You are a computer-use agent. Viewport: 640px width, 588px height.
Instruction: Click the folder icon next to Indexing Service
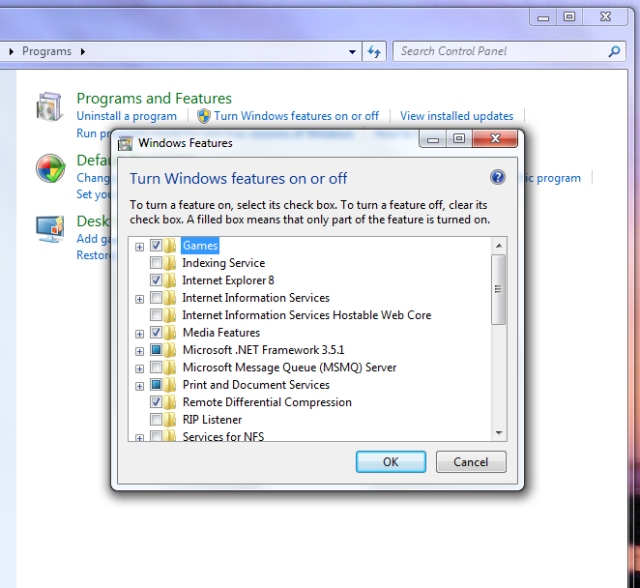point(169,263)
